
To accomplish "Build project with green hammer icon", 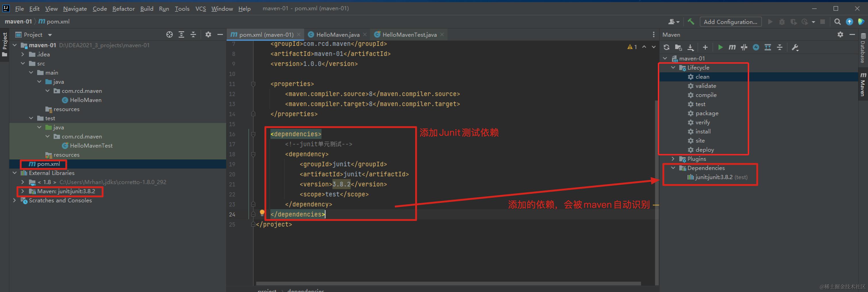I will pyautogui.click(x=691, y=22).
